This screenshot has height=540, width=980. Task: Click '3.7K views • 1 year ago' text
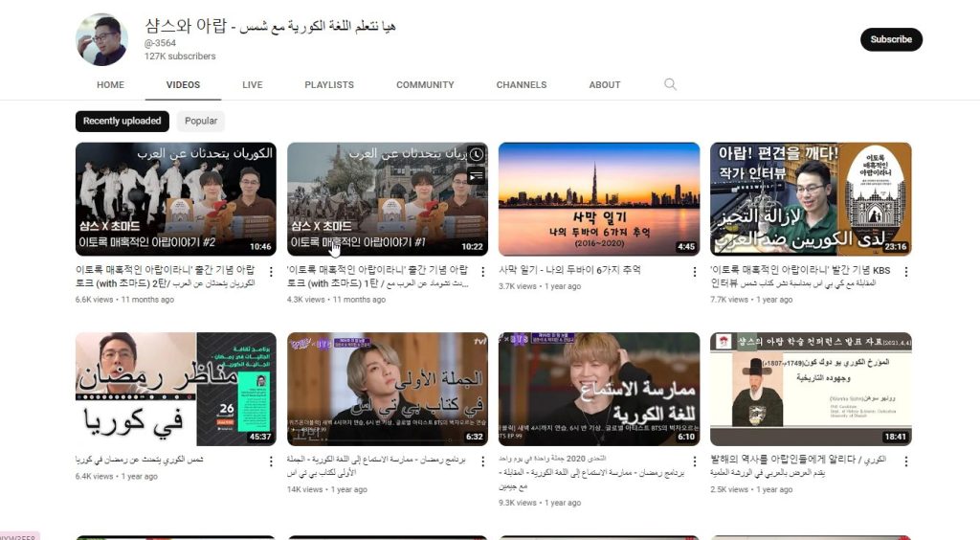click(540, 286)
